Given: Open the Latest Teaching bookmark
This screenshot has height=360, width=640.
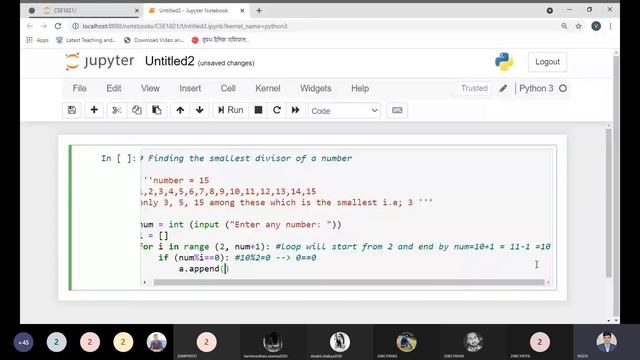Looking at the screenshot, I should click(x=86, y=40).
